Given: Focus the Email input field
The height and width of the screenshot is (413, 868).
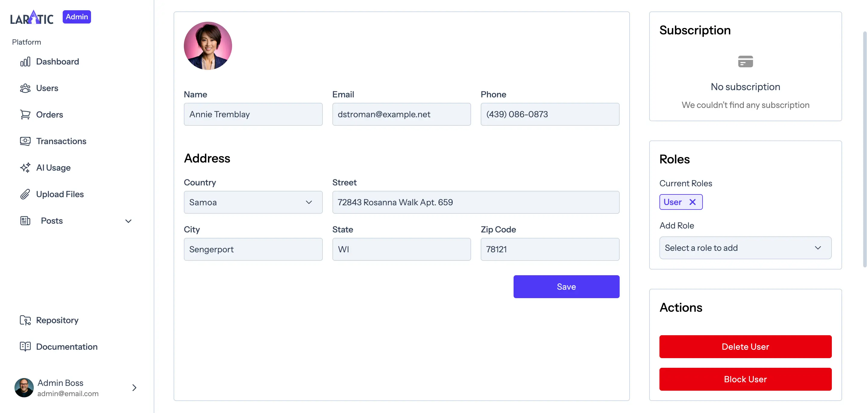Looking at the screenshot, I should coord(401,114).
